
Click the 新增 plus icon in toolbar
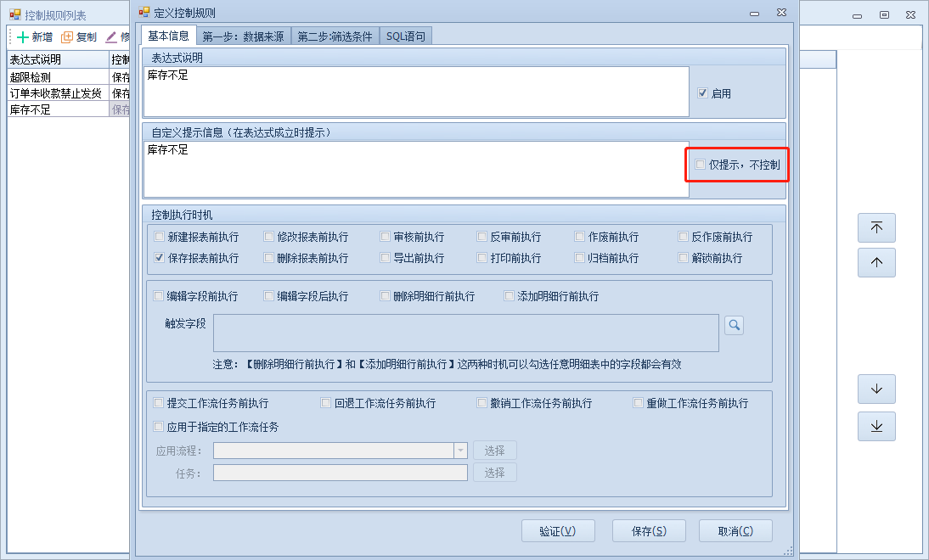click(23, 37)
